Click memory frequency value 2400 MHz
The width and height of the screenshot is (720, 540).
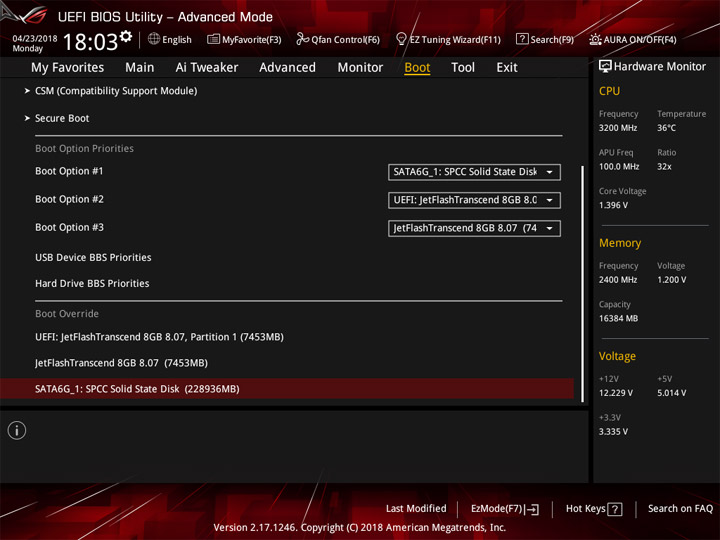618,280
